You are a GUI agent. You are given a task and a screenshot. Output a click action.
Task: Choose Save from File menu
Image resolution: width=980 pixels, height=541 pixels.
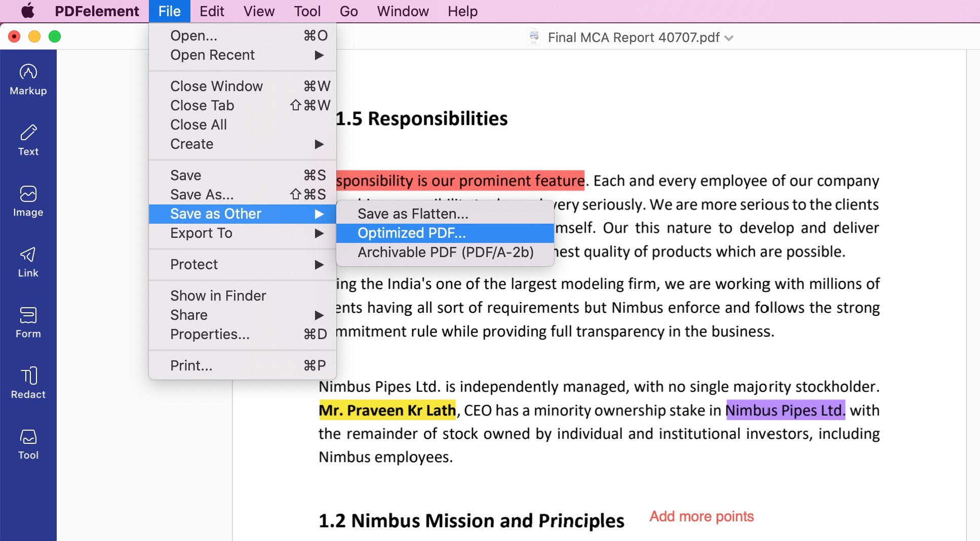pyautogui.click(x=243, y=175)
